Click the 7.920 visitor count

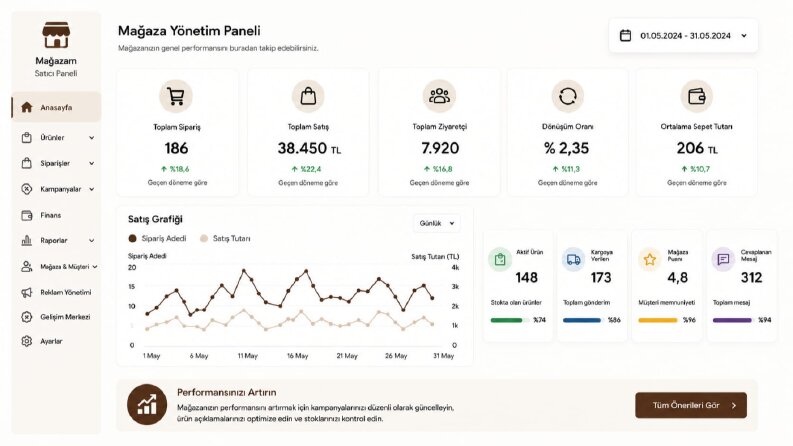(x=440, y=148)
